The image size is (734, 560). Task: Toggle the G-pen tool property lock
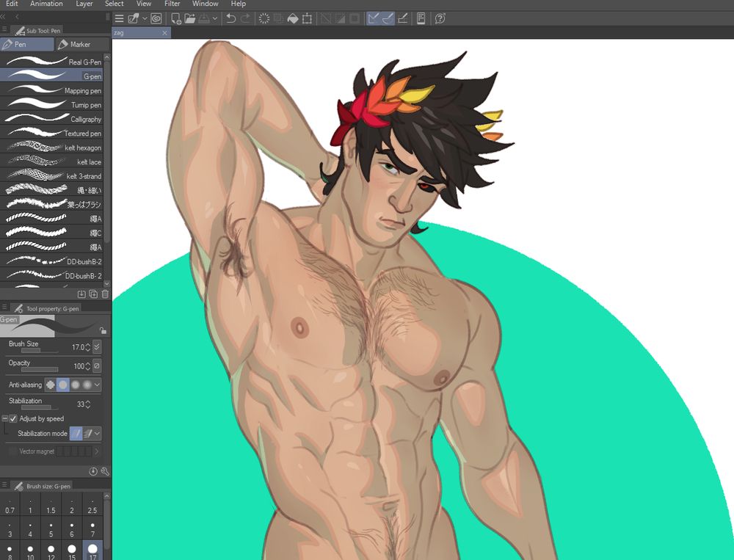click(103, 330)
